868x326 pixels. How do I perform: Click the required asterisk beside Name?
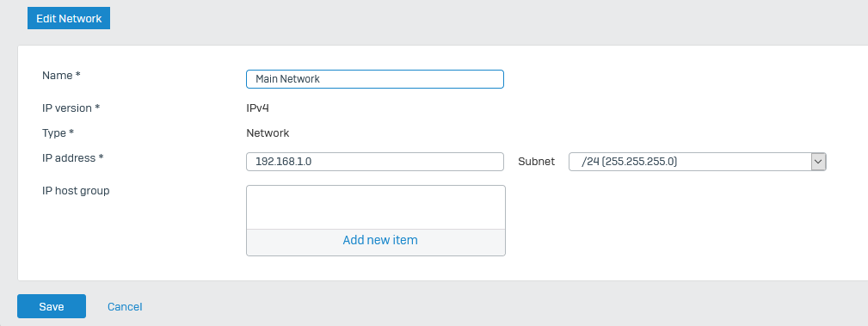point(78,75)
